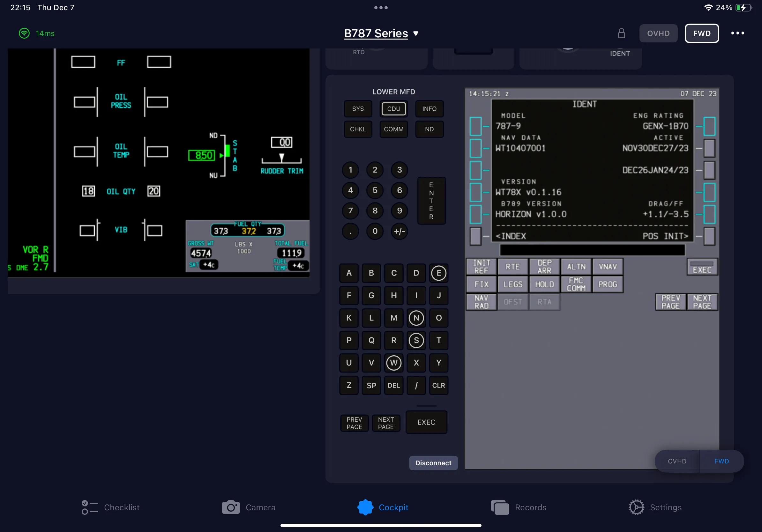This screenshot has height=532, width=762.
Task: Tap the SP space key
Action: [371, 385]
